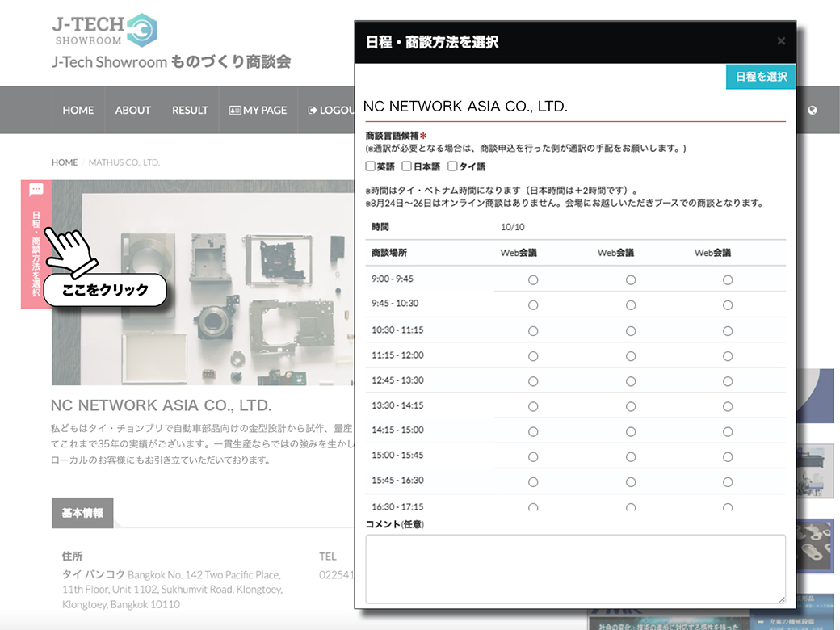Select second Web会議 radio for 9:00 - 9:45

click(x=631, y=279)
